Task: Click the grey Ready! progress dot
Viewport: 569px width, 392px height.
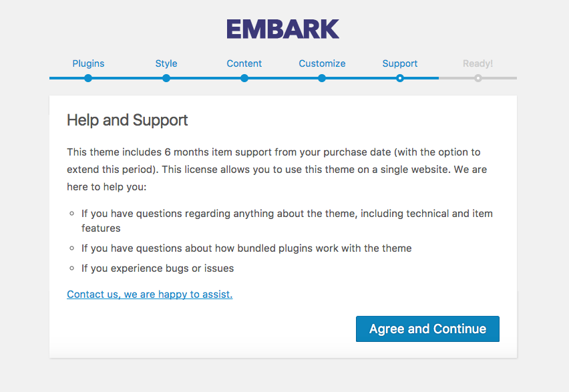Action: 478,78
